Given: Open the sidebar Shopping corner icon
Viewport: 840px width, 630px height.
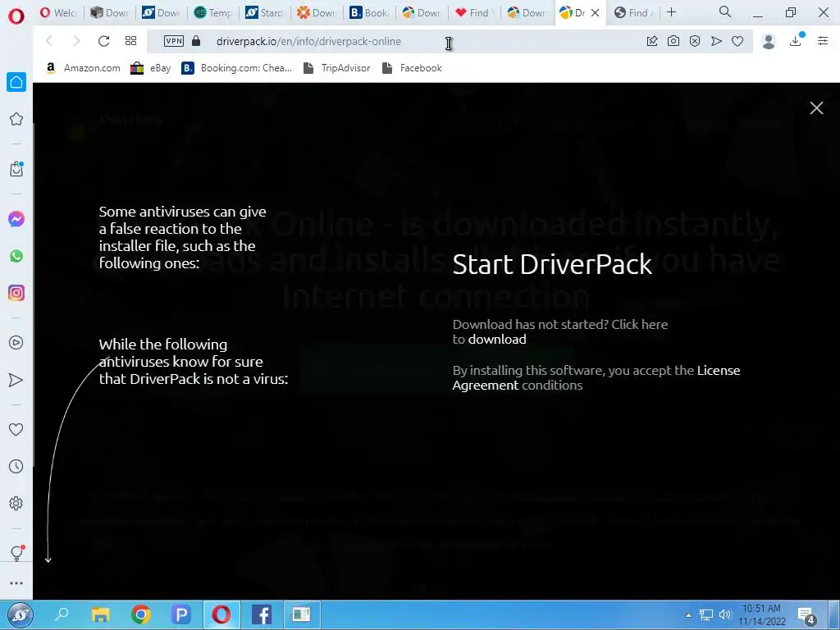Looking at the screenshot, I should [16, 169].
